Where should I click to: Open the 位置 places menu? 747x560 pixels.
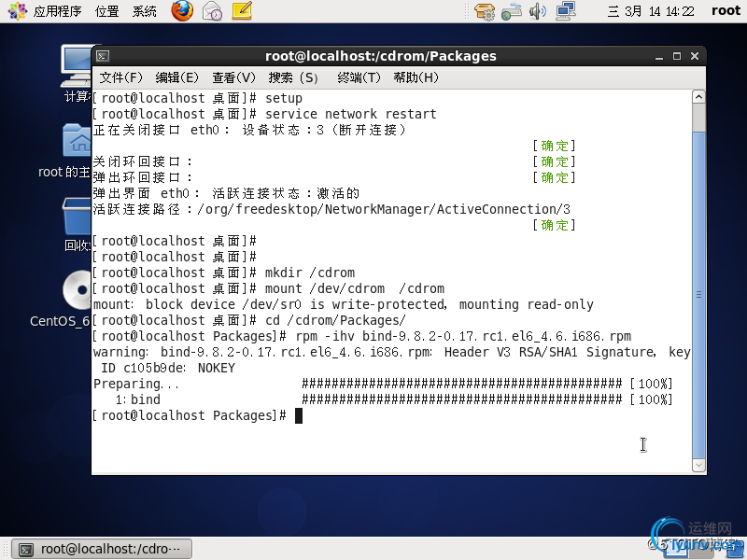106,11
